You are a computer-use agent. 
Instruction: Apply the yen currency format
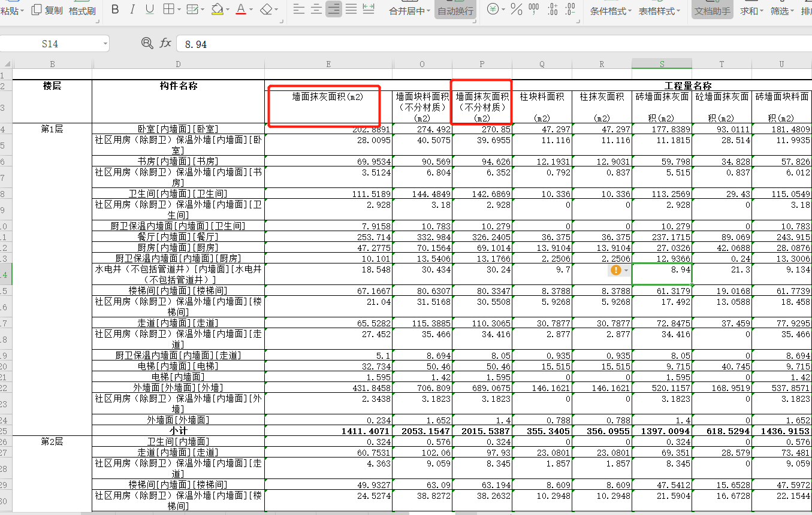tap(493, 9)
